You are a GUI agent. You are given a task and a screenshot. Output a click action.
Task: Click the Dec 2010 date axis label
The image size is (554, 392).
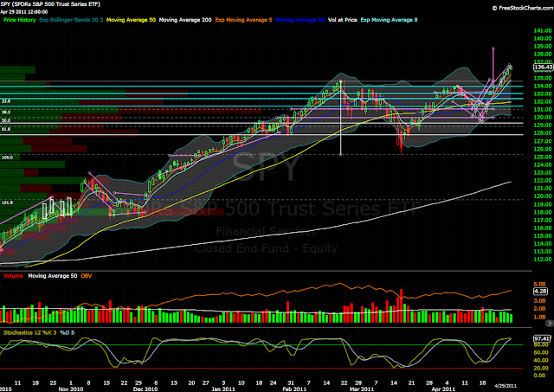click(x=146, y=389)
